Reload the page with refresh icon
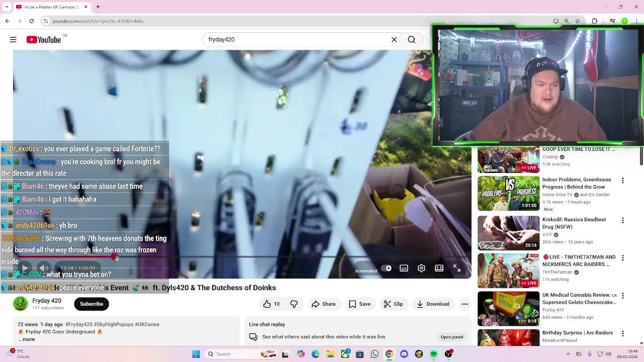This screenshot has height=362, width=644. (x=32, y=21)
